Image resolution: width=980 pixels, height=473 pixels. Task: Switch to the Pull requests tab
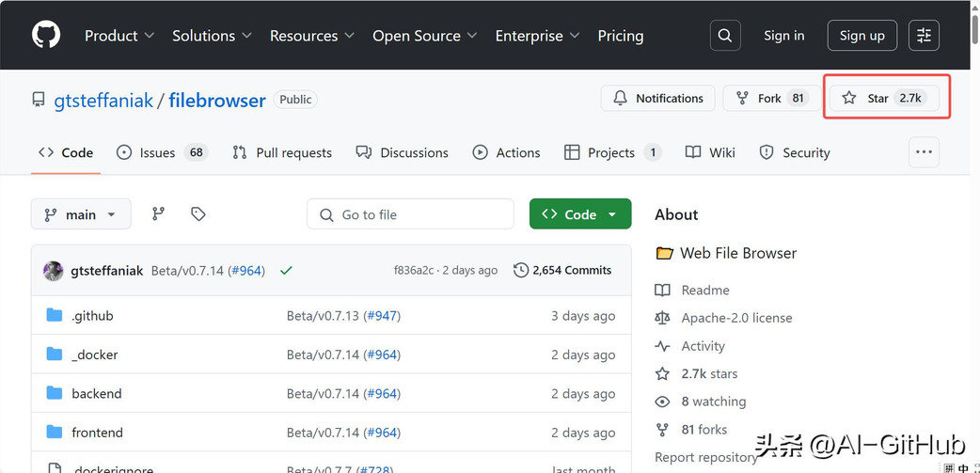282,152
